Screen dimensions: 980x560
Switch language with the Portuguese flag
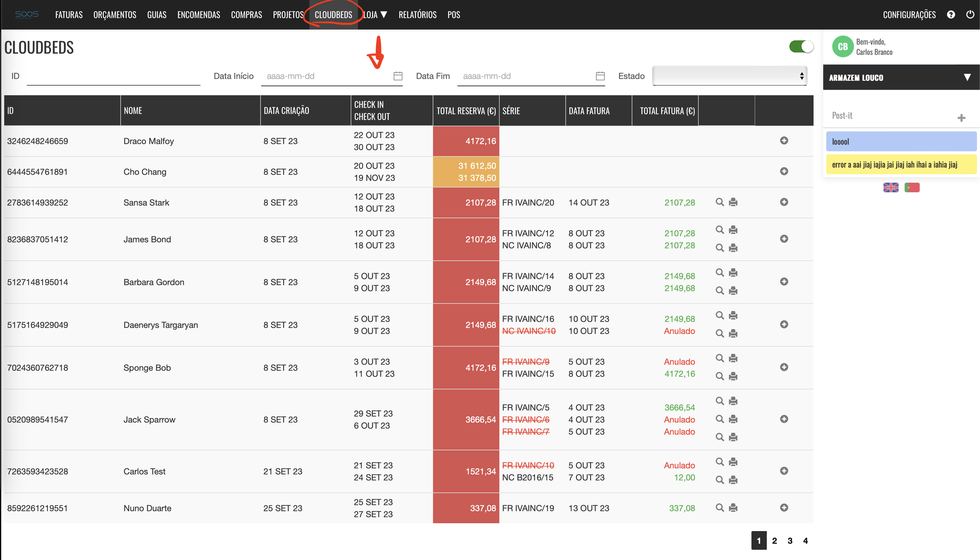tap(912, 187)
